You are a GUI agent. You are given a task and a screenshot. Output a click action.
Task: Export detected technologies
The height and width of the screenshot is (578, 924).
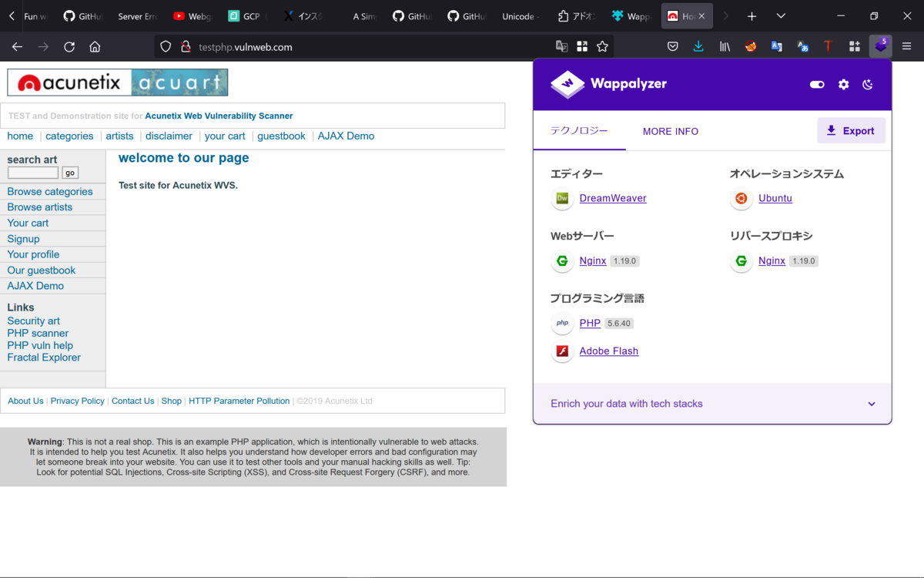pyautogui.click(x=851, y=131)
